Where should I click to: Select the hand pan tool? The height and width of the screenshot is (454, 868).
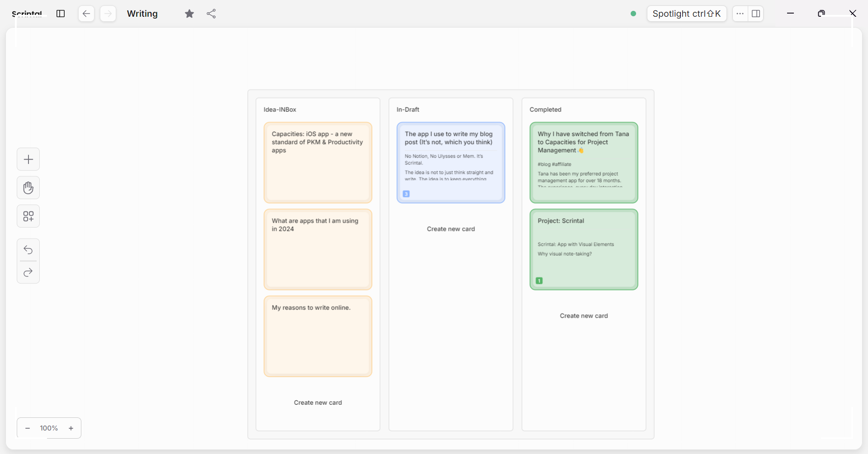click(x=28, y=188)
